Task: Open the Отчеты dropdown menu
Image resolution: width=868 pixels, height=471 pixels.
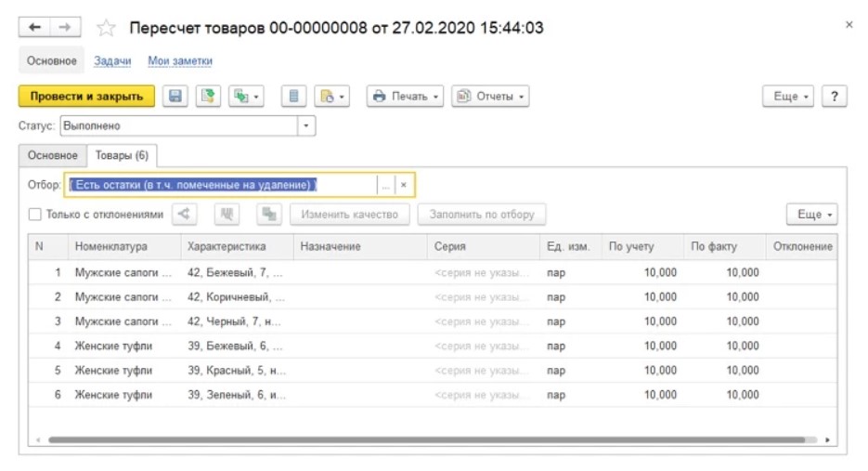Action: point(489,96)
